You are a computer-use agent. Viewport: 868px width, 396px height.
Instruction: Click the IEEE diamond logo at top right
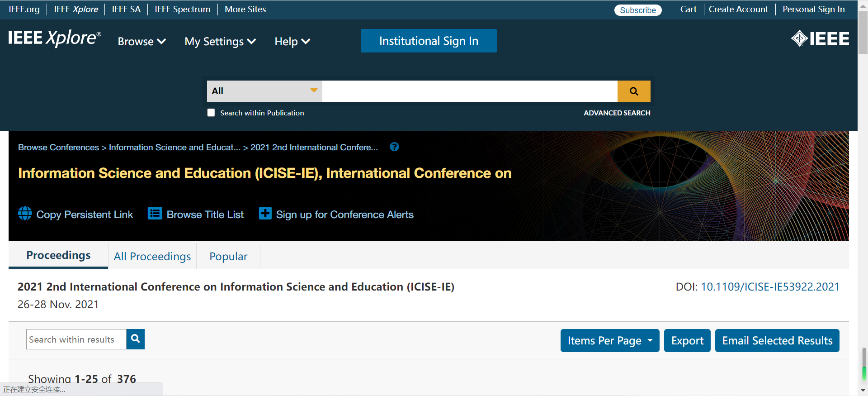(x=820, y=38)
